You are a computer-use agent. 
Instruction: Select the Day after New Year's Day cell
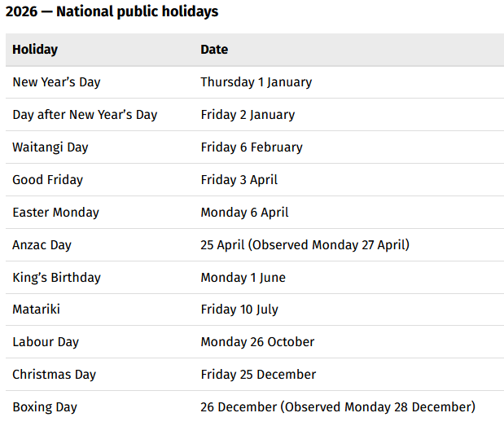point(85,115)
